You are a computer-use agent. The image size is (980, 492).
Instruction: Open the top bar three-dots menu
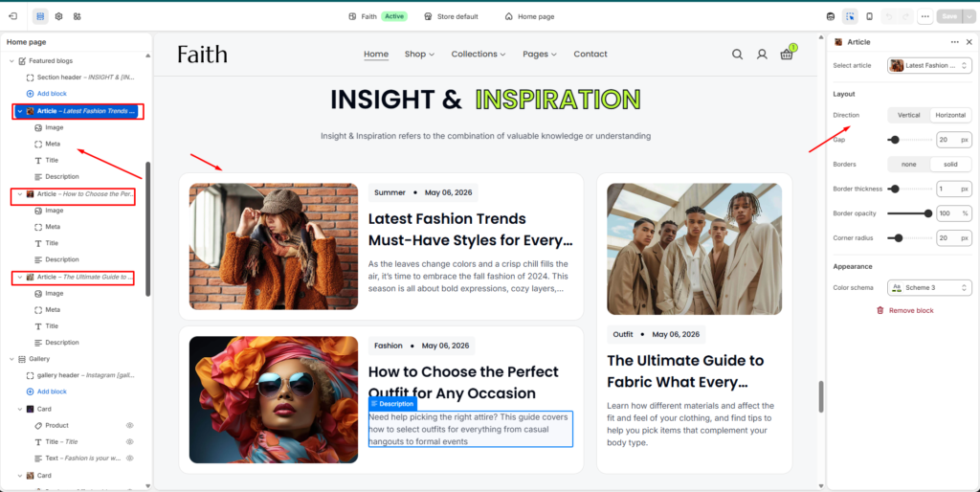pyautogui.click(x=925, y=16)
